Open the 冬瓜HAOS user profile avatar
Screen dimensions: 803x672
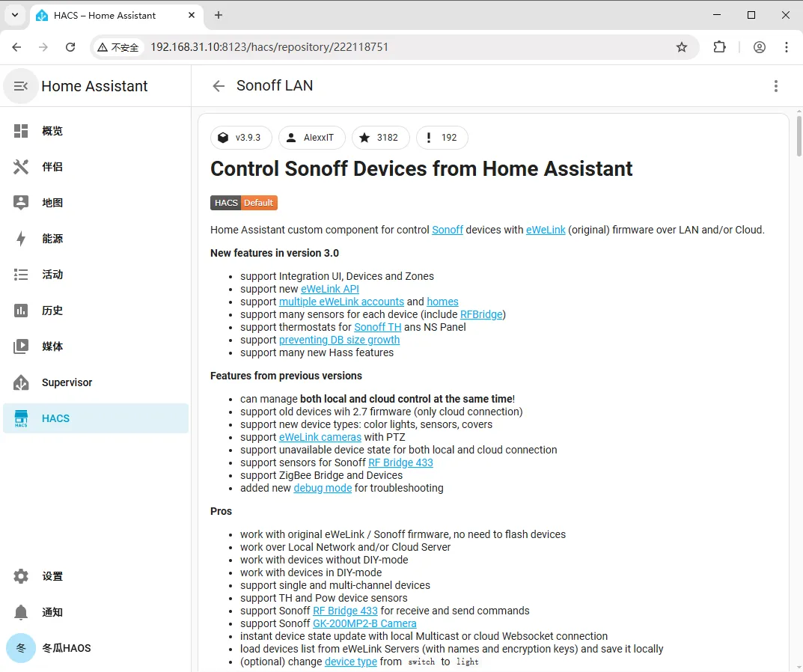pyautogui.click(x=21, y=648)
